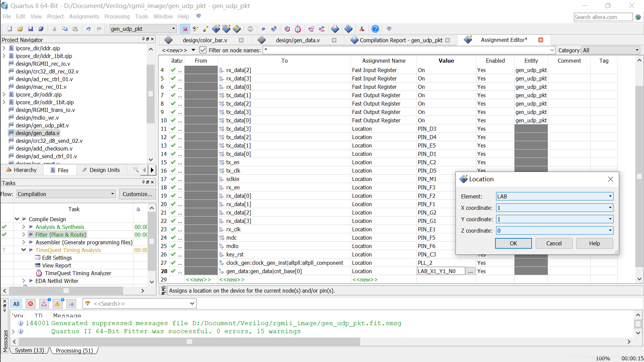Show only error messages filter
Image resolution: width=644 pixels, height=362 pixels.
point(31,304)
